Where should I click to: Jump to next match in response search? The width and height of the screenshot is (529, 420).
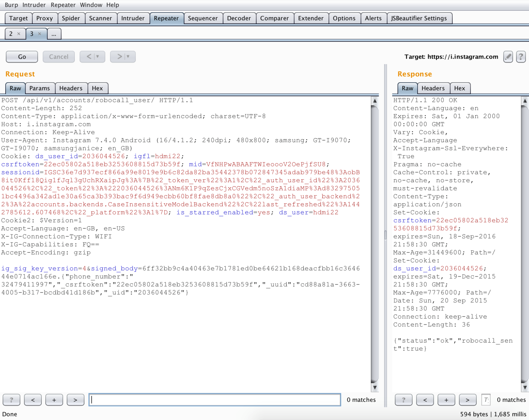pos(468,400)
